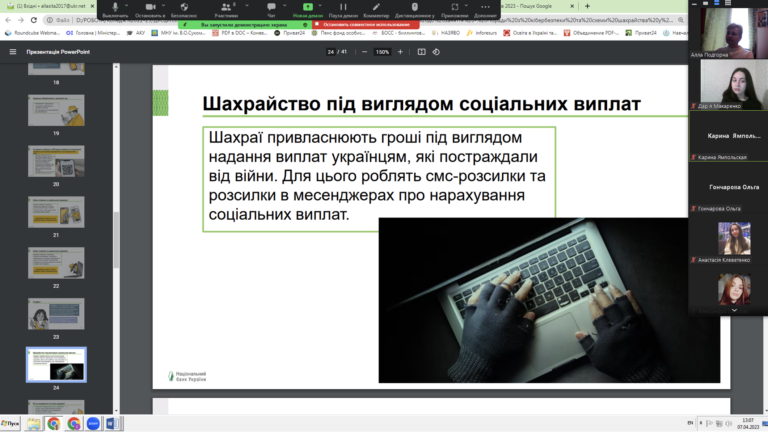768x432 pixels.
Task: Open АКУ bookmark
Action: (136, 33)
